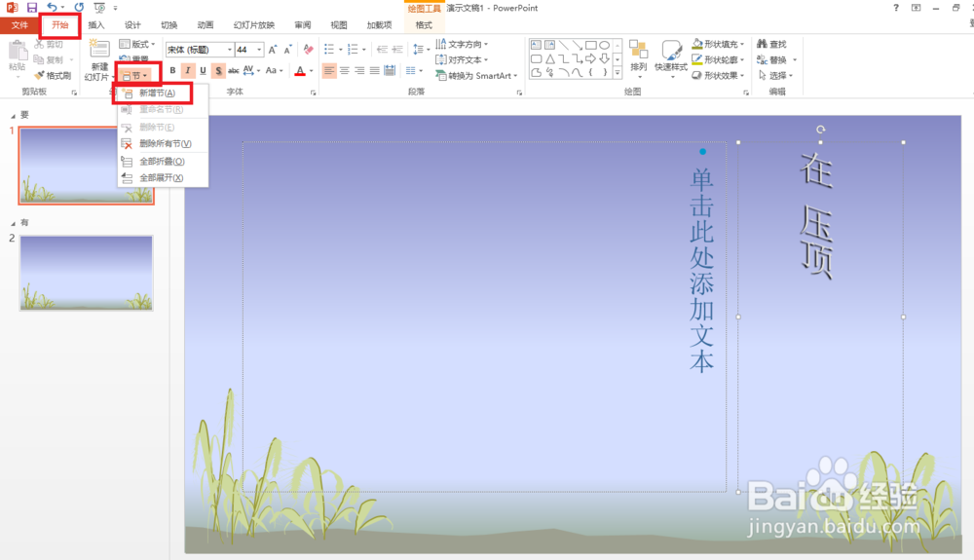The image size is (974, 560).
Task: Align text left
Action: coord(329,70)
